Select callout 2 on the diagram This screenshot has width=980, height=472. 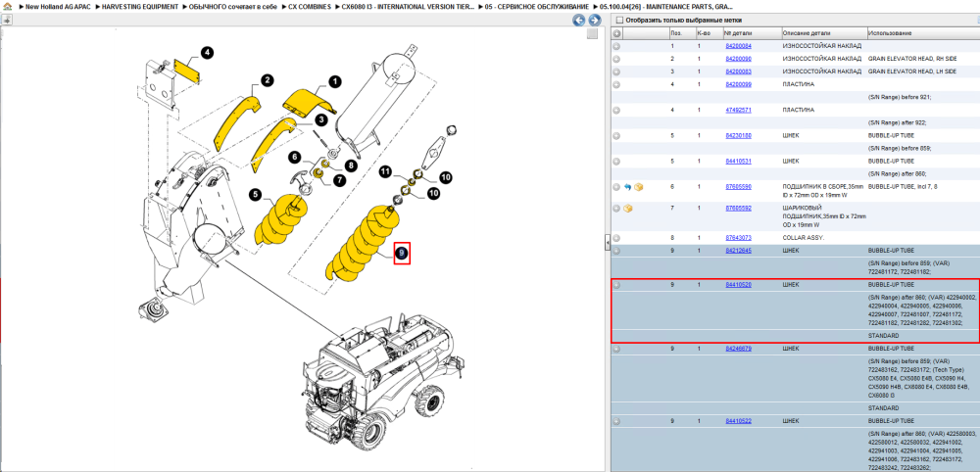[x=267, y=80]
